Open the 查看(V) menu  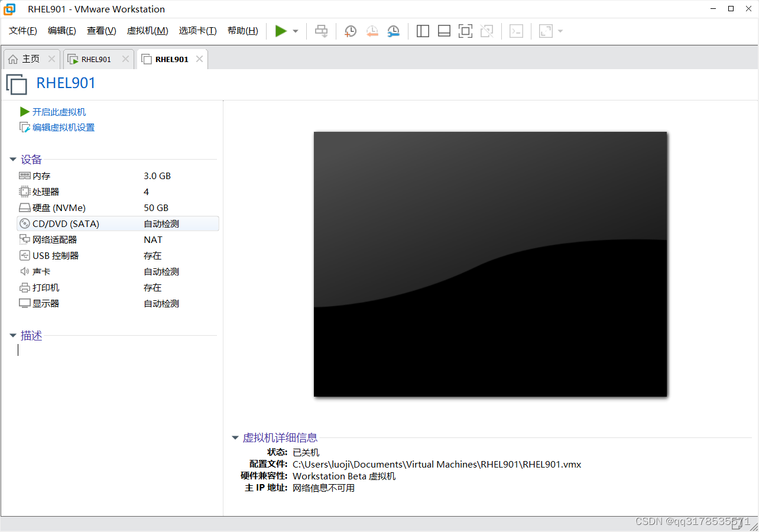(102, 31)
